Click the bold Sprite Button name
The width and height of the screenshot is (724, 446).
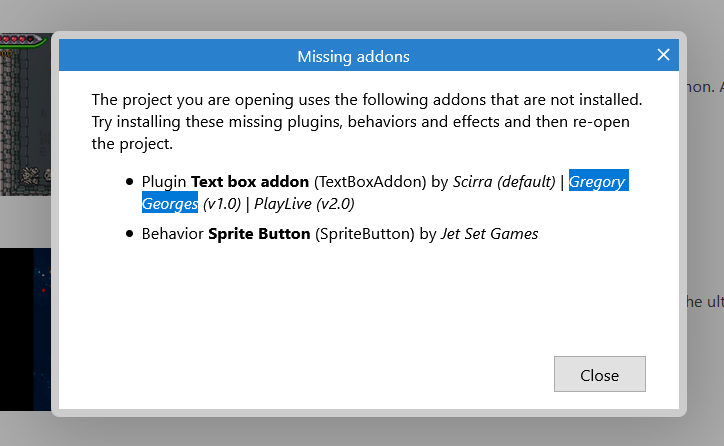click(x=259, y=234)
